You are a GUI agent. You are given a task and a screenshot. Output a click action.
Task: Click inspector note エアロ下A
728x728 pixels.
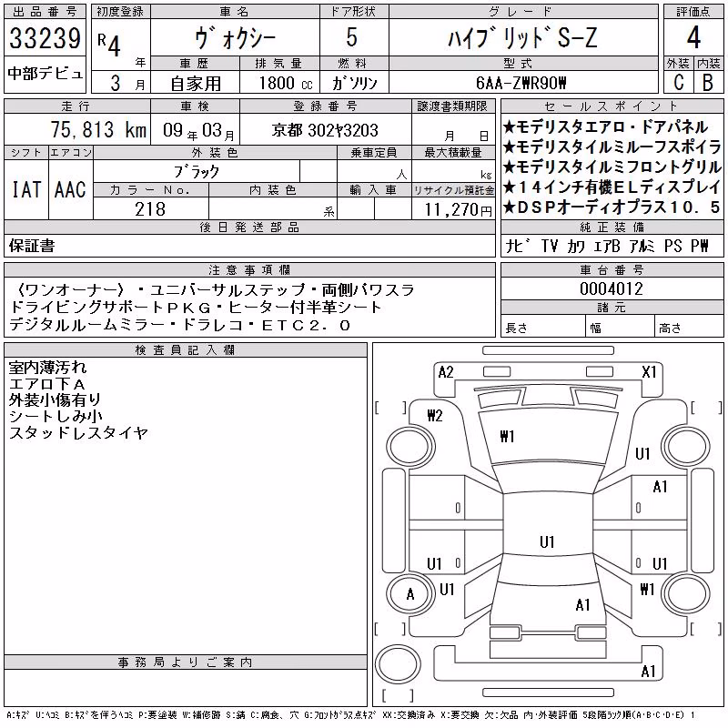click(x=47, y=384)
